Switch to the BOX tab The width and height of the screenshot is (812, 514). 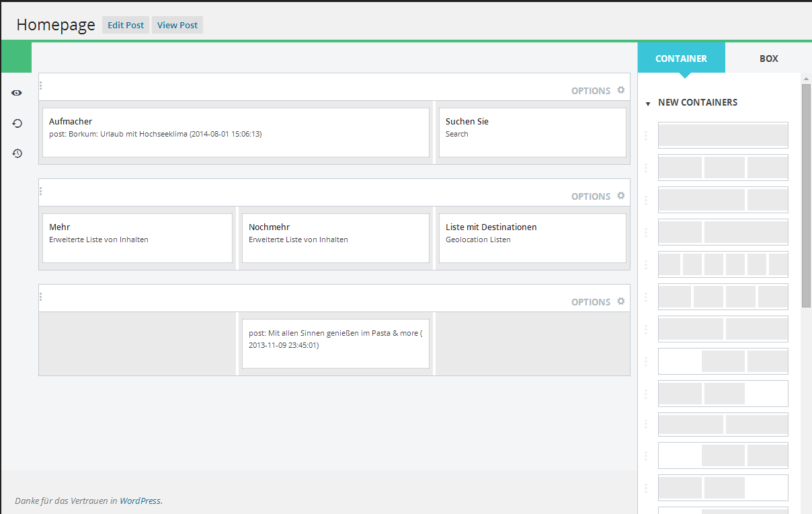769,59
